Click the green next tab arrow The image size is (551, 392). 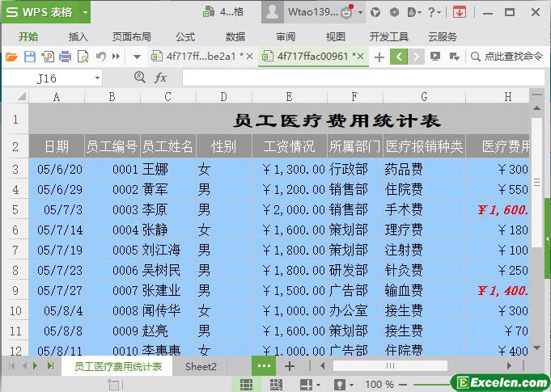click(x=417, y=57)
